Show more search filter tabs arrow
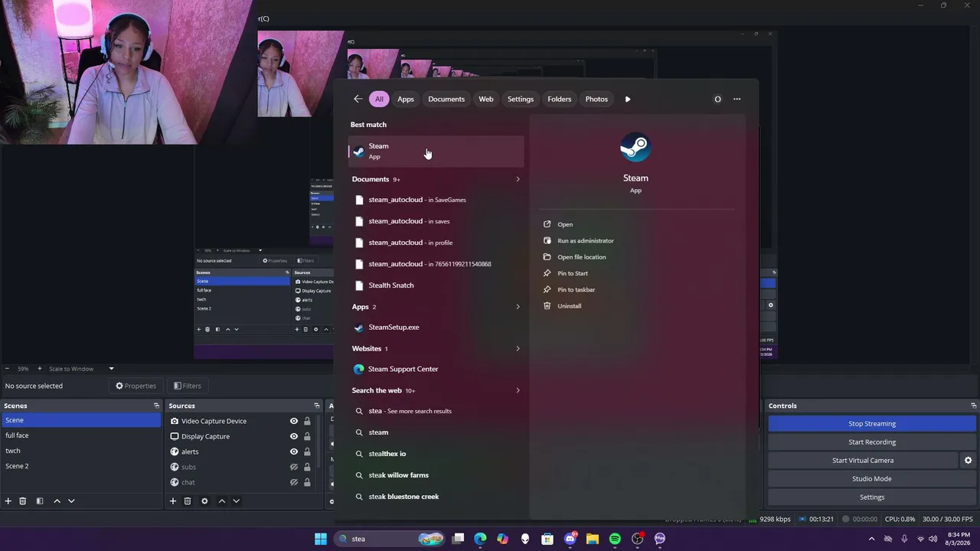This screenshot has width=980, height=551. point(628,99)
